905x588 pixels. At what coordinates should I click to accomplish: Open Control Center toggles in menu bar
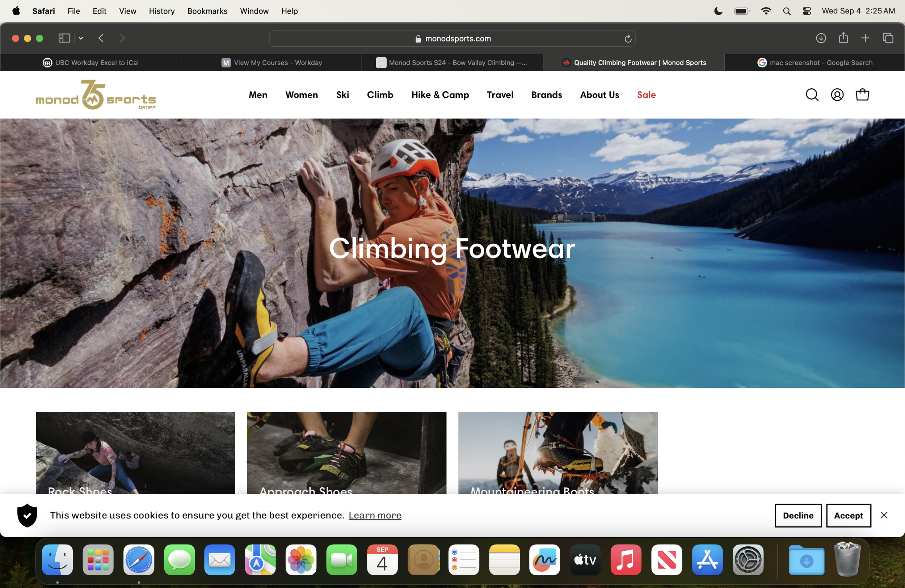pos(807,11)
